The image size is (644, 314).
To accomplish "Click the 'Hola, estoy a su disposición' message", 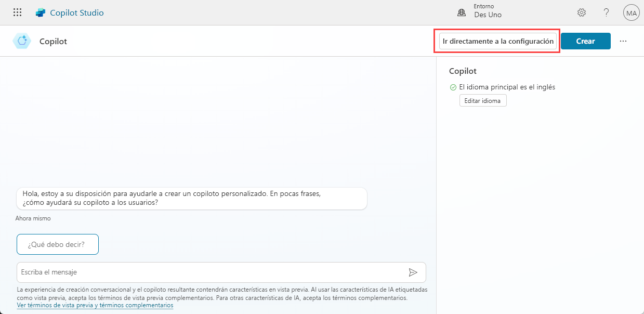I will click(x=191, y=198).
